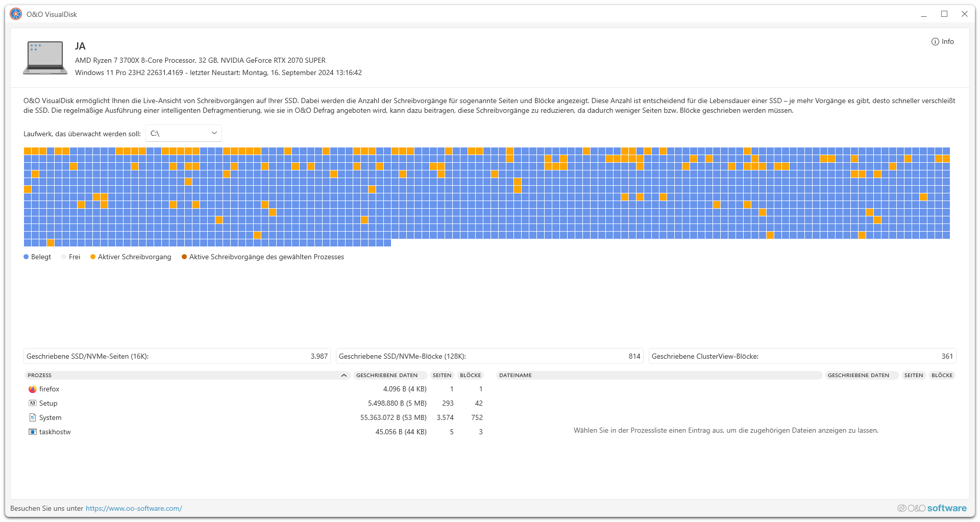Click the Windows 11 Pro 23H2 info line
The height and width of the screenshot is (522, 980).
coord(218,72)
